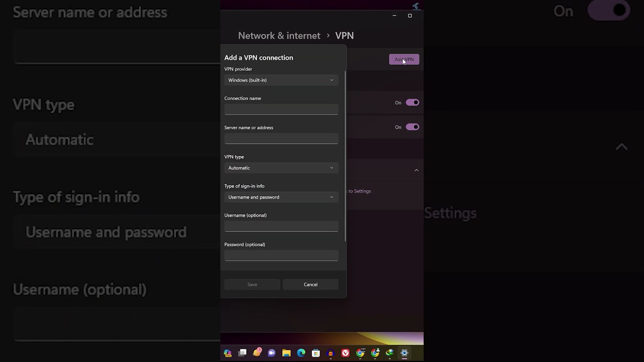Open the Chrome icon with person badge
Viewport: 644px width, 362px height.
click(x=375, y=353)
